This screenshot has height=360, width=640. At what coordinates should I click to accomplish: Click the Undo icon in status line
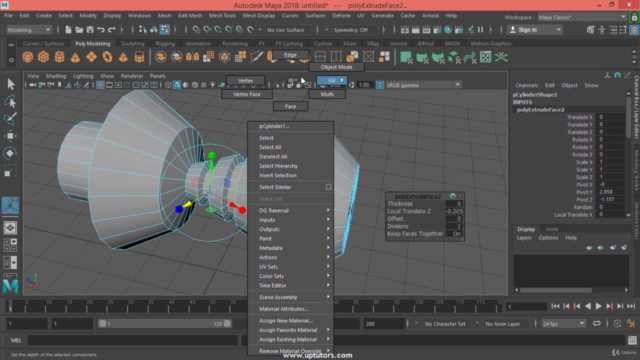pos(101,30)
